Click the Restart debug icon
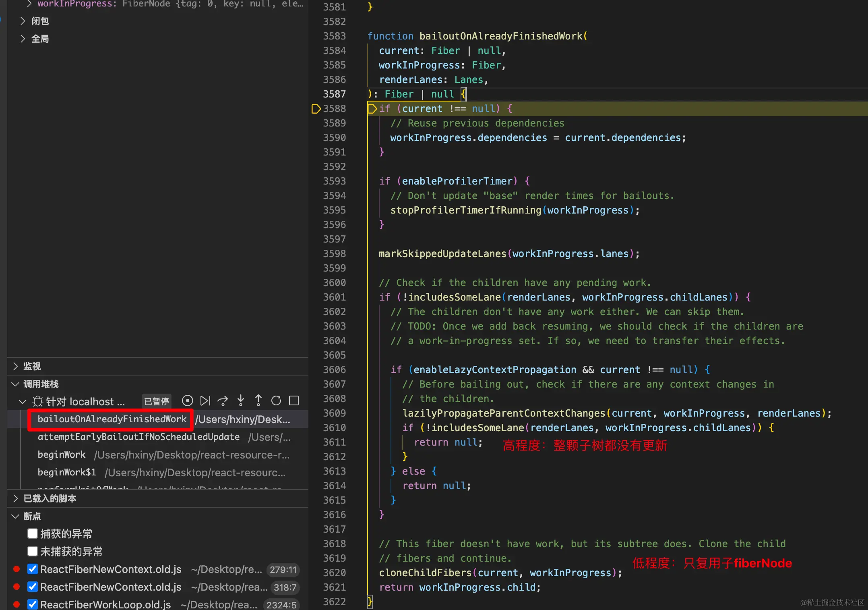This screenshot has height=610, width=868. point(276,400)
